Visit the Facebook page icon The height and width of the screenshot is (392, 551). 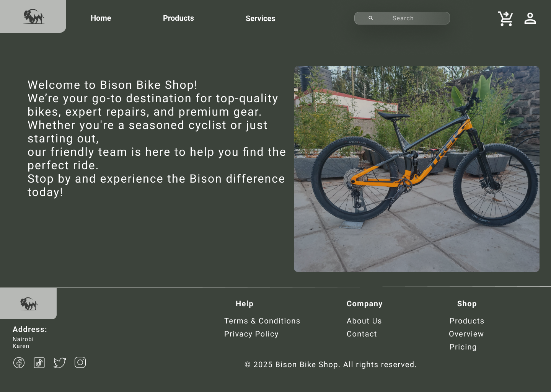[x=19, y=363]
